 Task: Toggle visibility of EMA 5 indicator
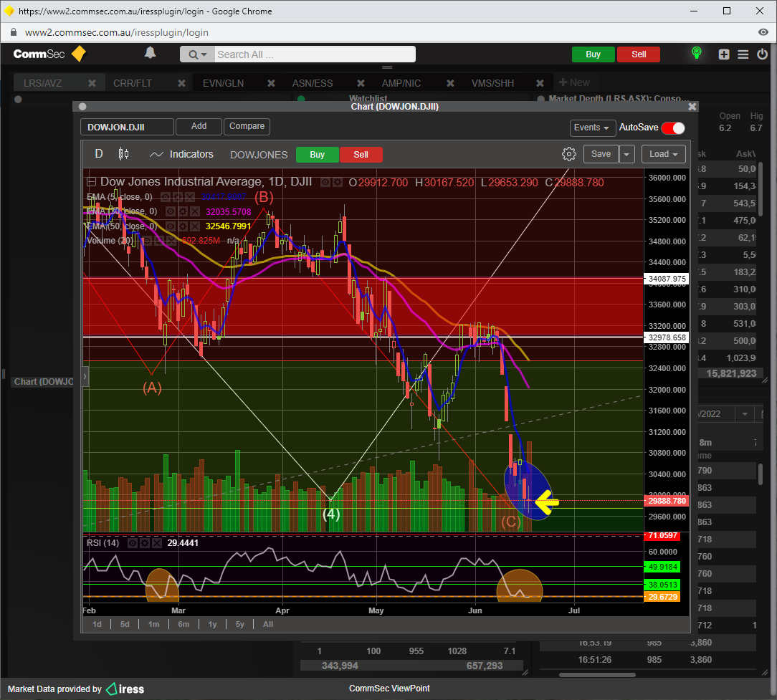(x=166, y=197)
